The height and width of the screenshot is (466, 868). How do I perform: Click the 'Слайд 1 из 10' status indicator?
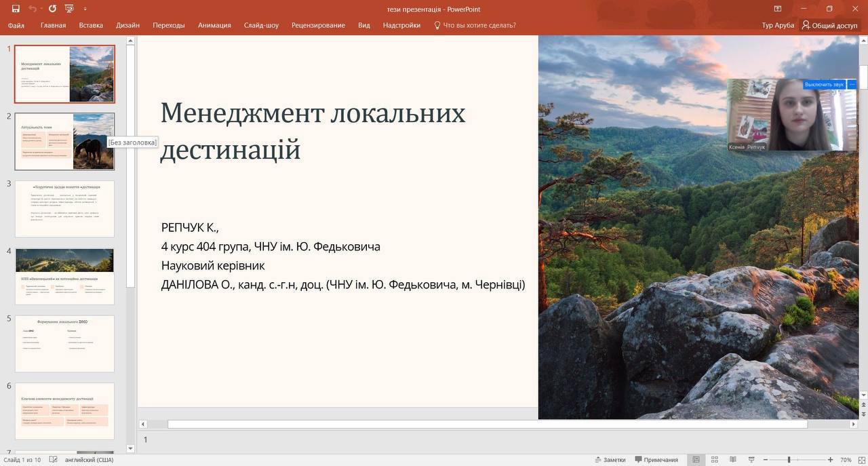click(x=22, y=460)
